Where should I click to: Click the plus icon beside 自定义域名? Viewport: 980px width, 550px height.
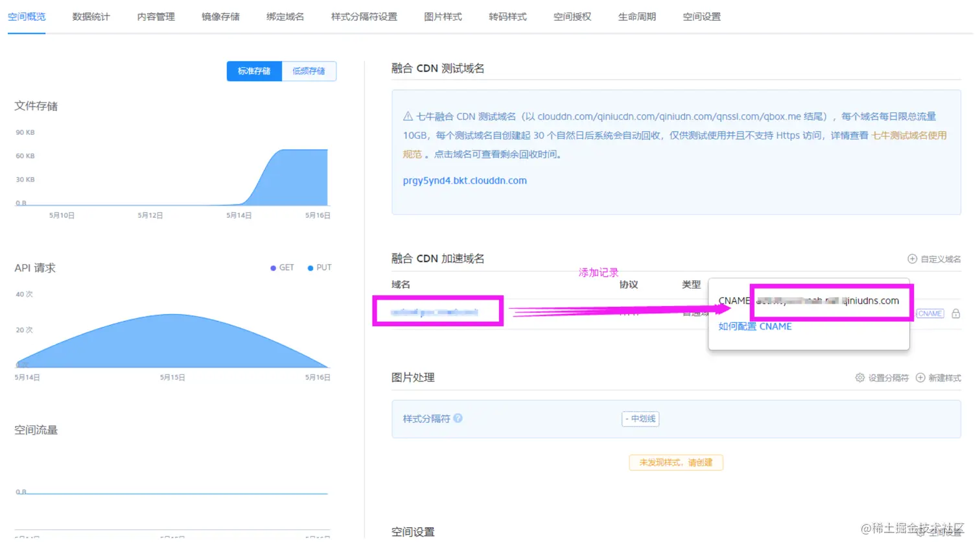click(x=912, y=259)
